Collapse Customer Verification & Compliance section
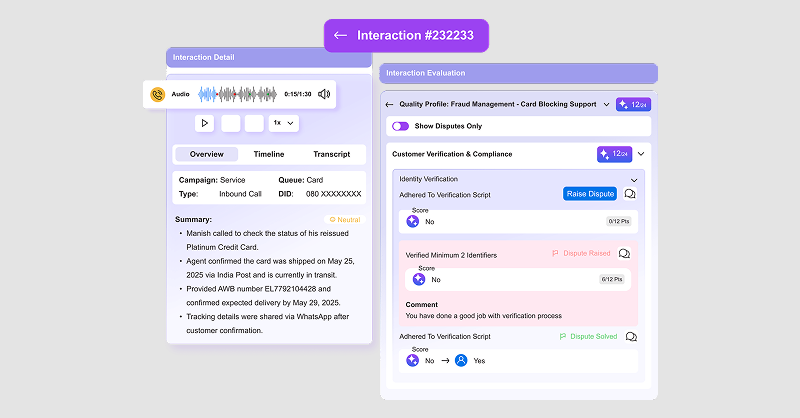 click(641, 154)
